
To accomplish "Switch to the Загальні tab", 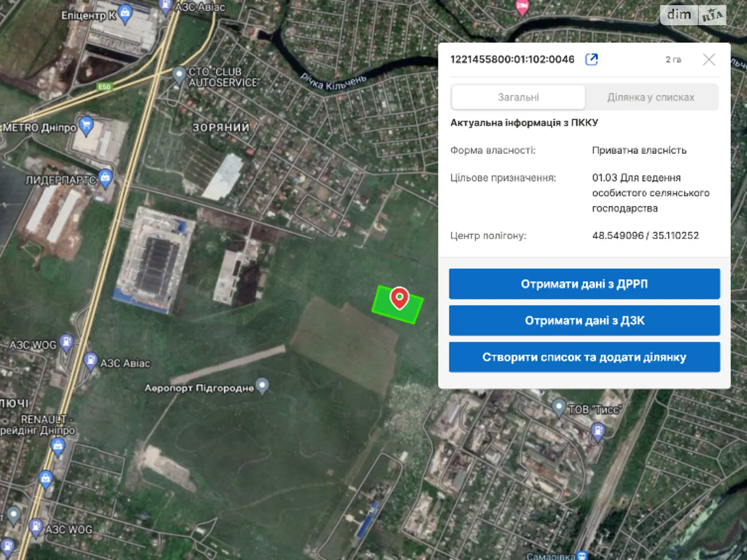I will (x=518, y=97).
